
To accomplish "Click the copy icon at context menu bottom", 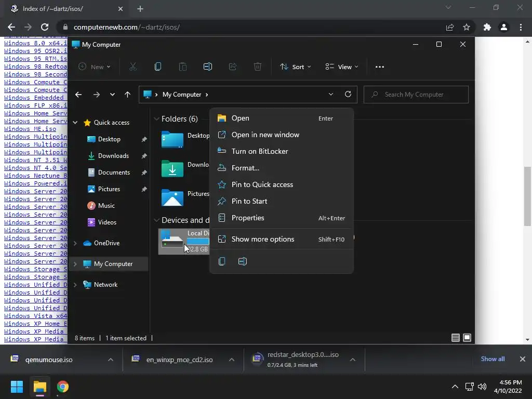I will click(222, 261).
